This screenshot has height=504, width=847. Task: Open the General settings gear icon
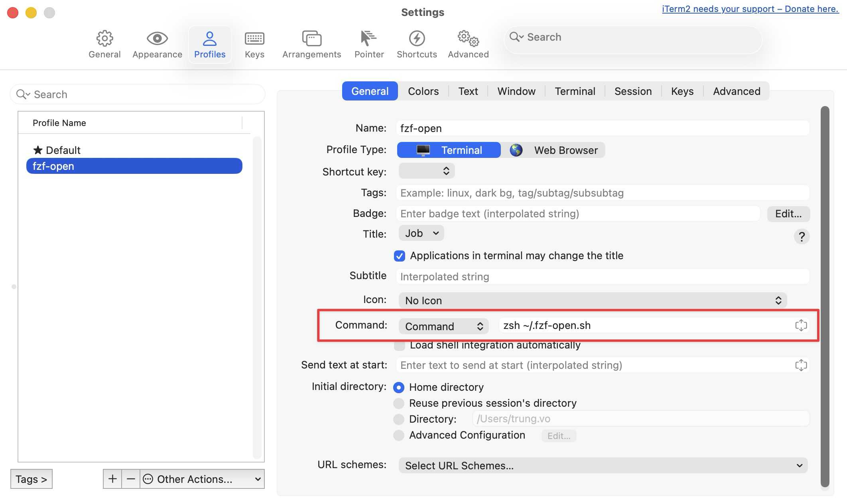pyautogui.click(x=104, y=39)
